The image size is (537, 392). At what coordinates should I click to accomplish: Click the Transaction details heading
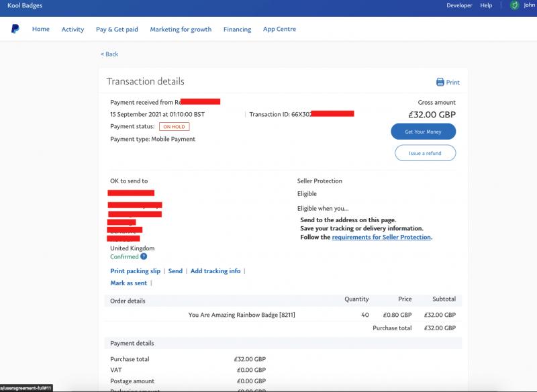pos(146,81)
